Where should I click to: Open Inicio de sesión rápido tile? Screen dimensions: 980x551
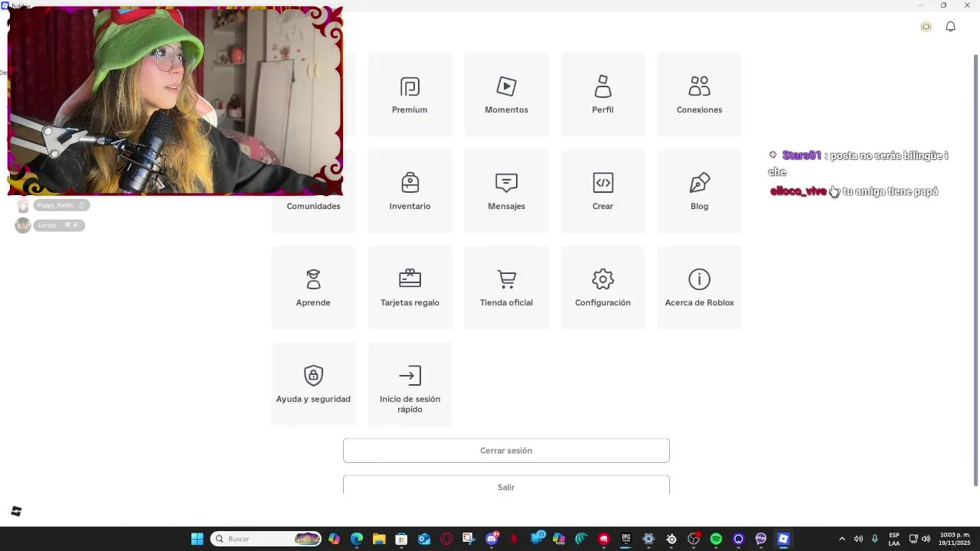click(410, 384)
